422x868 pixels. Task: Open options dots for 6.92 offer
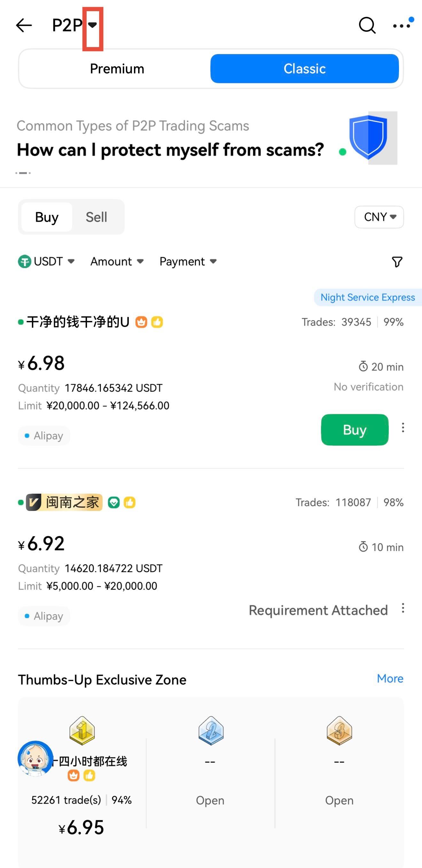click(x=403, y=608)
